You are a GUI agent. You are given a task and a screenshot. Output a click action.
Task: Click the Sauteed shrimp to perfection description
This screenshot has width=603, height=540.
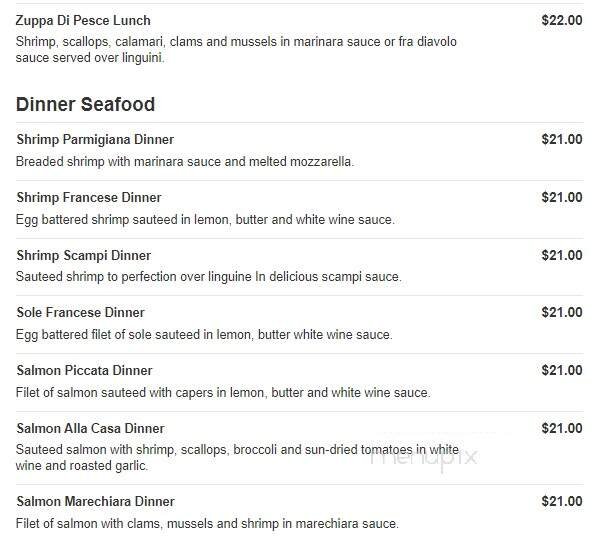tap(208, 277)
